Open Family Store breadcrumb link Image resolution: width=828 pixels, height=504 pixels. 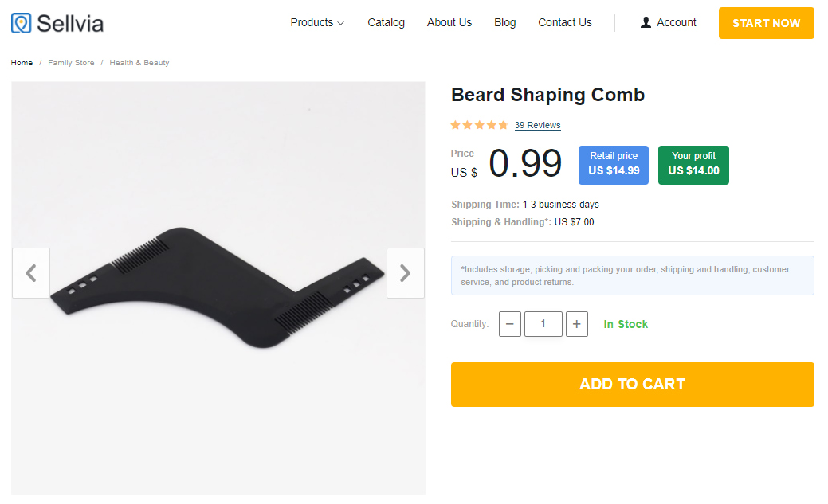click(71, 63)
